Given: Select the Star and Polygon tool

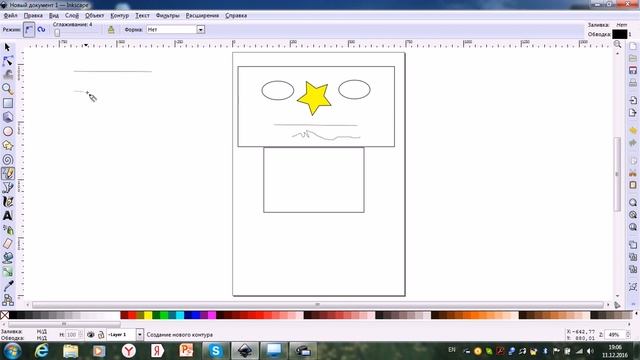Looking at the screenshot, I should pos(7,145).
